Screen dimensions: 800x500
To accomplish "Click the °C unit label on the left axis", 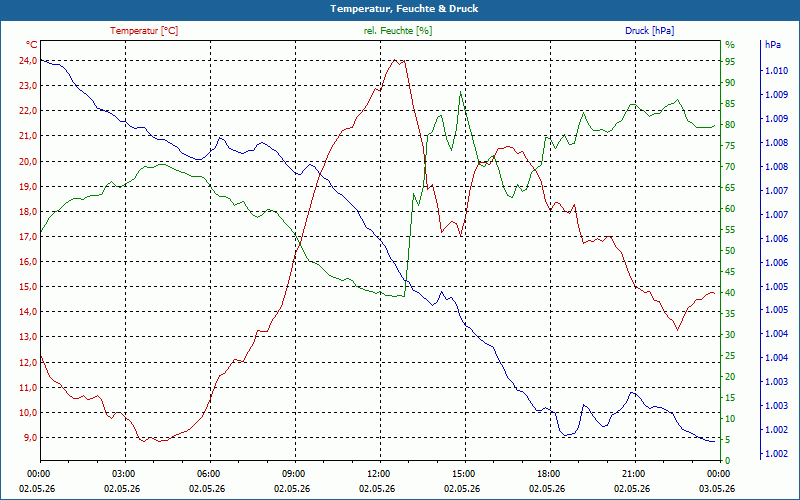I will tap(31, 44).
